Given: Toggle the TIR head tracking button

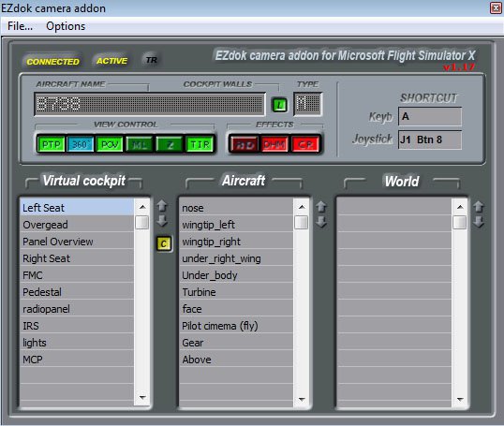Looking at the screenshot, I should 200,144.
